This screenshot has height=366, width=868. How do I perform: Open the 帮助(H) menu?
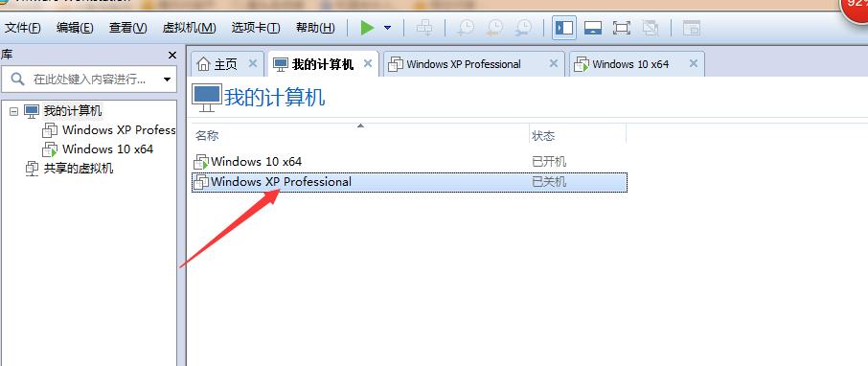coord(315,28)
